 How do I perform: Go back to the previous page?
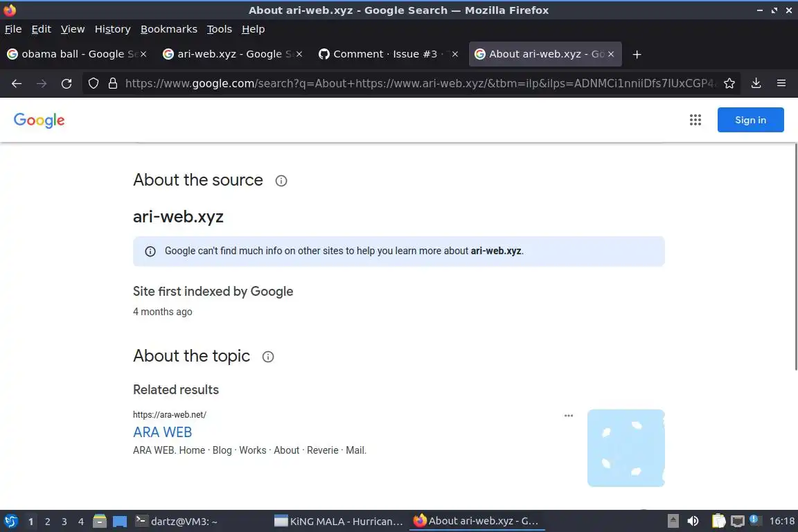click(x=17, y=84)
